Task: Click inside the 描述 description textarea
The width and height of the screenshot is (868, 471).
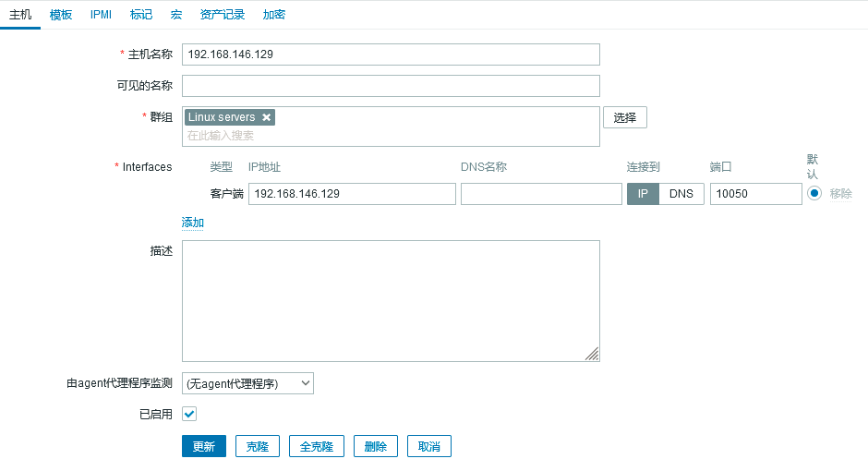Action: [x=391, y=301]
